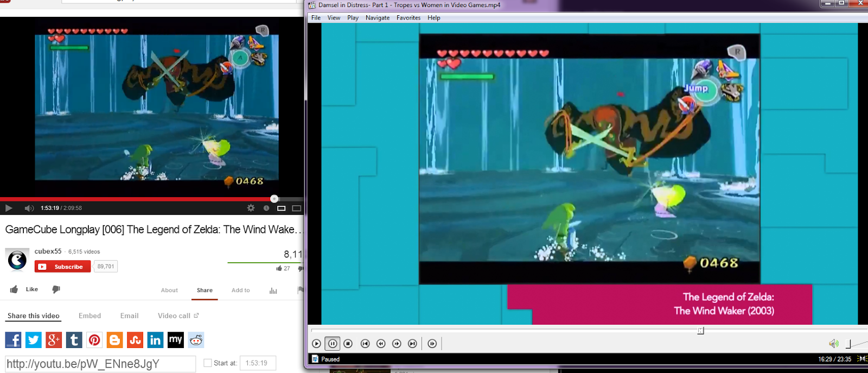Click the 16:29 / 23:35 time display
The height and width of the screenshot is (373, 868).
click(834, 359)
